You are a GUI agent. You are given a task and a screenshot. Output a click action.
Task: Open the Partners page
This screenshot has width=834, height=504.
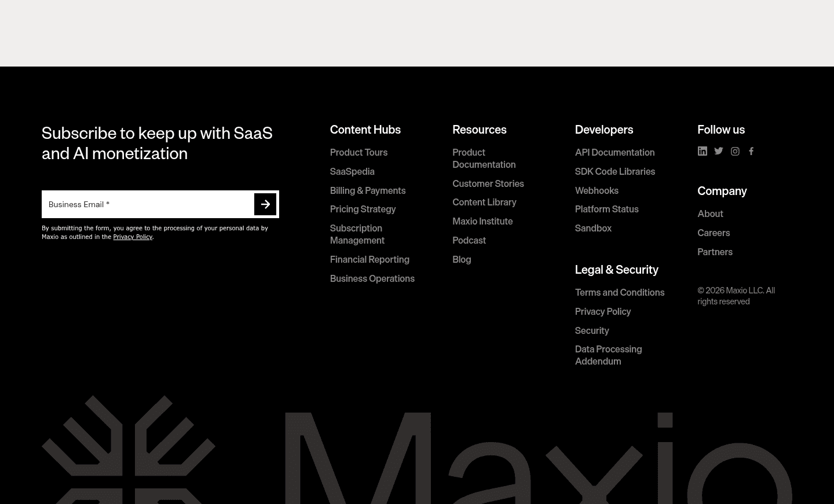715,252
